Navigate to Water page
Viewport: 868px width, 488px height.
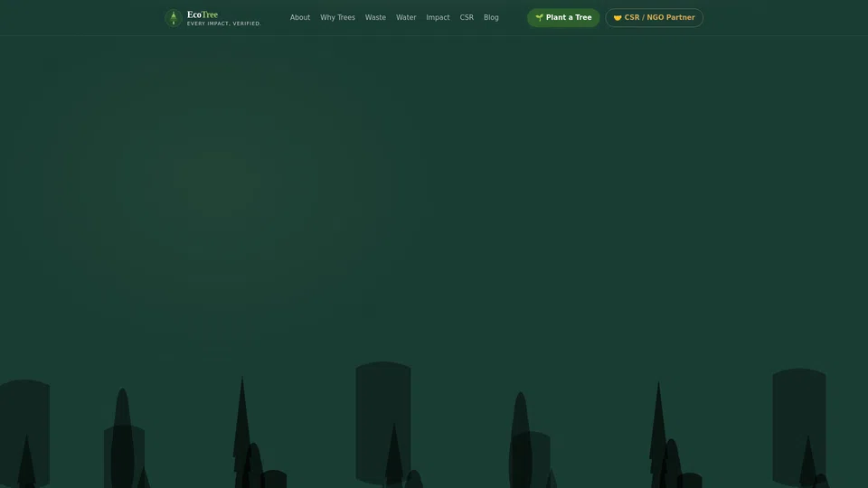(406, 18)
